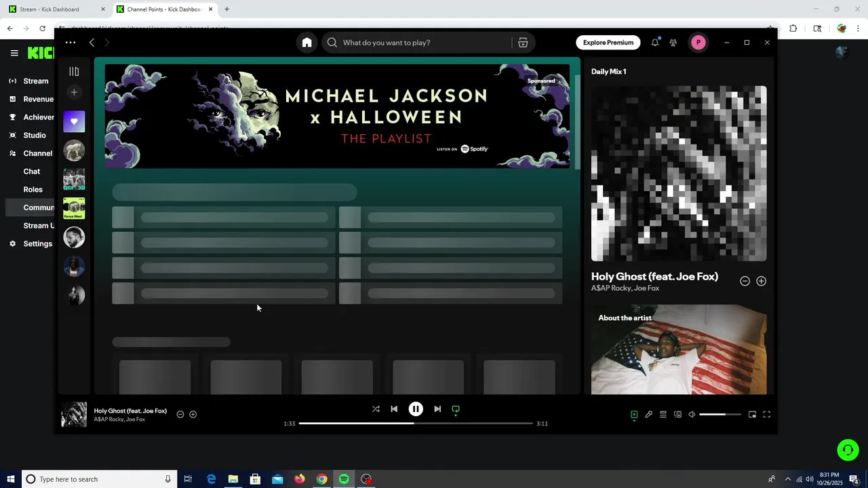The height and width of the screenshot is (488, 868).
Task: Skip to the previous track
Action: [394, 409]
